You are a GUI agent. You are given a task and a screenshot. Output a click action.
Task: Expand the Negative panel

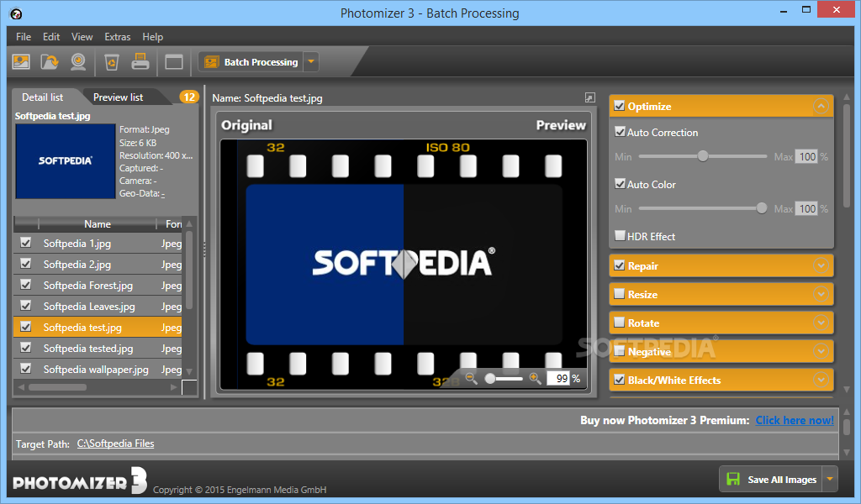point(821,351)
